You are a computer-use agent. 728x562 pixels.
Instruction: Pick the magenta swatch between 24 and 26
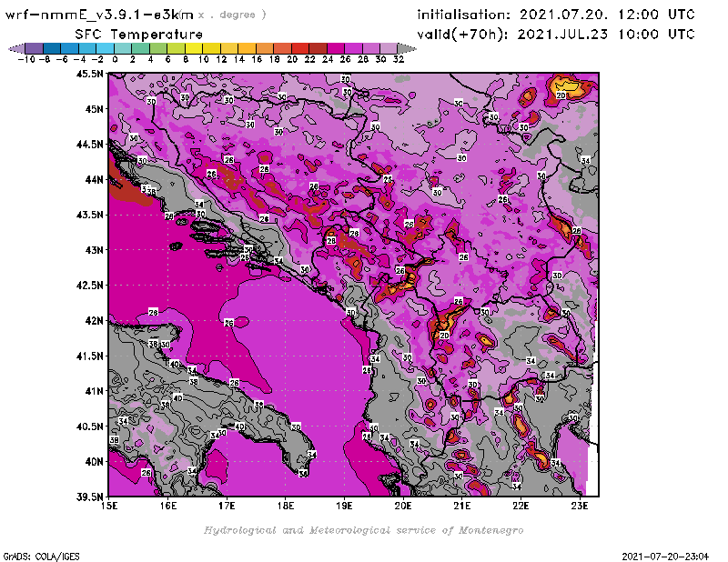pos(336,48)
